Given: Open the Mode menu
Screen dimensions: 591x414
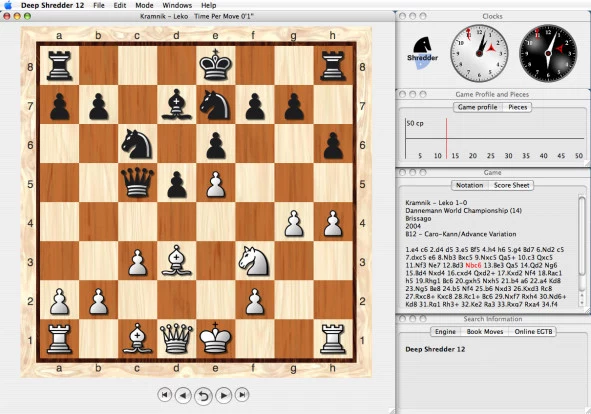Looking at the screenshot, I should tap(144, 5).
